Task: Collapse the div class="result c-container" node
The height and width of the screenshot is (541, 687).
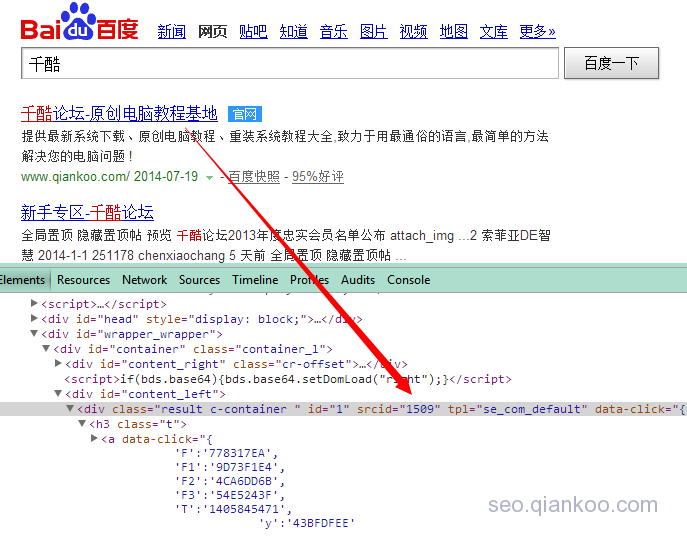Action: [x=70, y=408]
